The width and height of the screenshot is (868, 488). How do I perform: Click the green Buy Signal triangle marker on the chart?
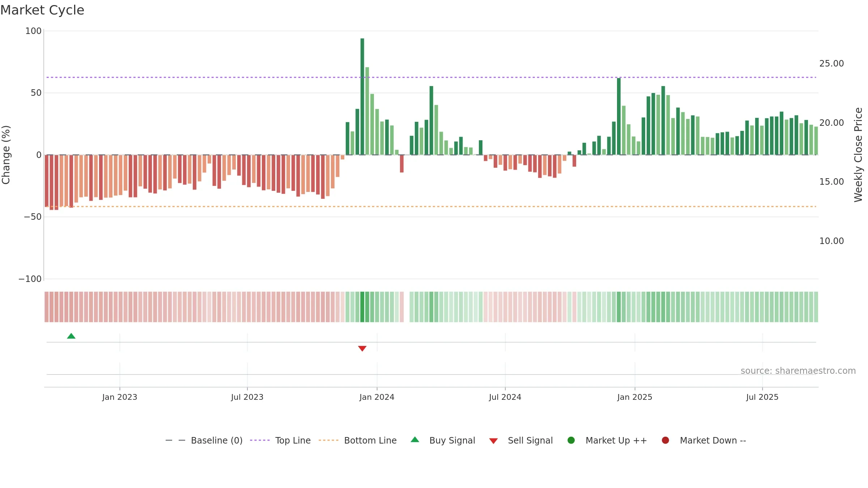(71, 336)
